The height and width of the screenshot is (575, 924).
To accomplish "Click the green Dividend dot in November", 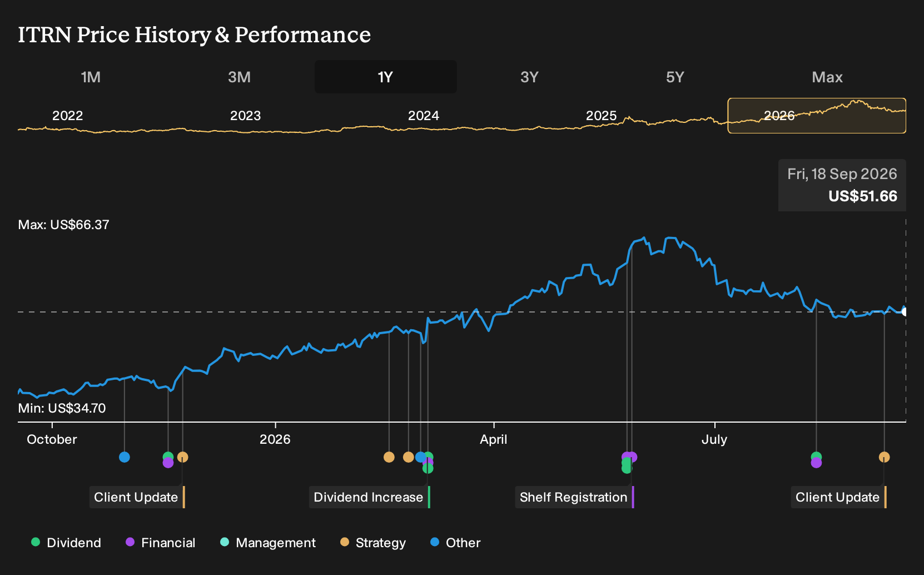I will (168, 457).
